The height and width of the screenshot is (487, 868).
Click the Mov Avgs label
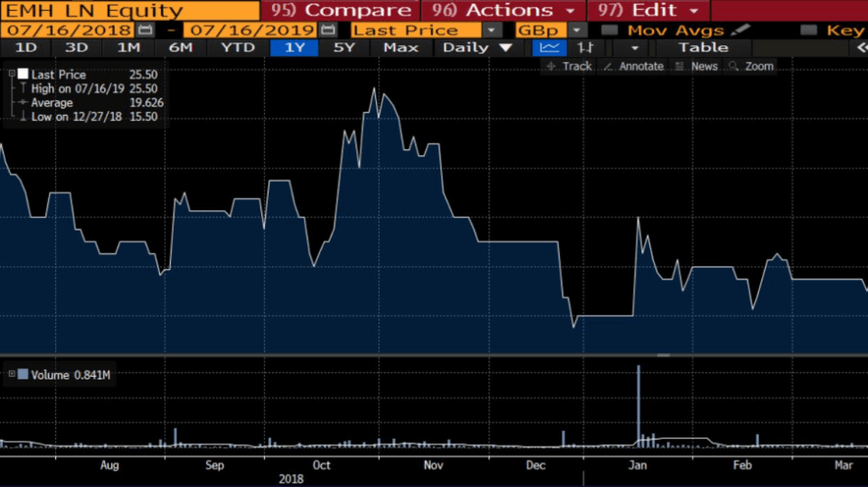click(x=675, y=30)
